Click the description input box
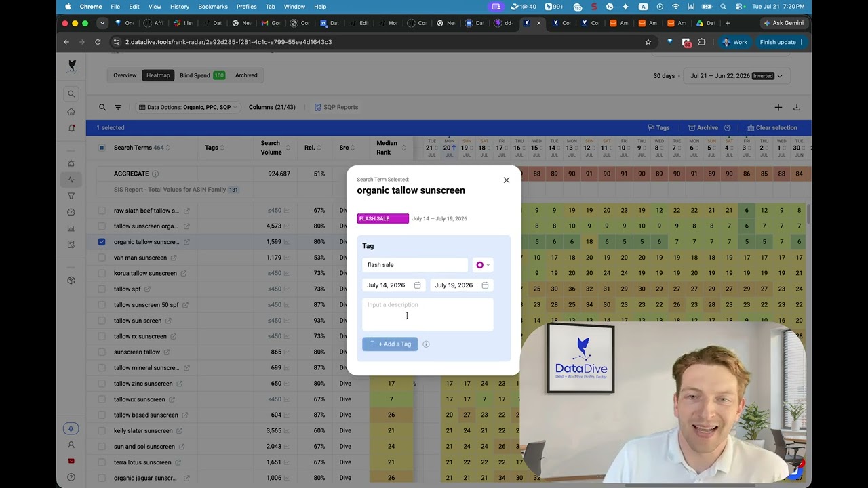868x488 pixels. (428, 314)
